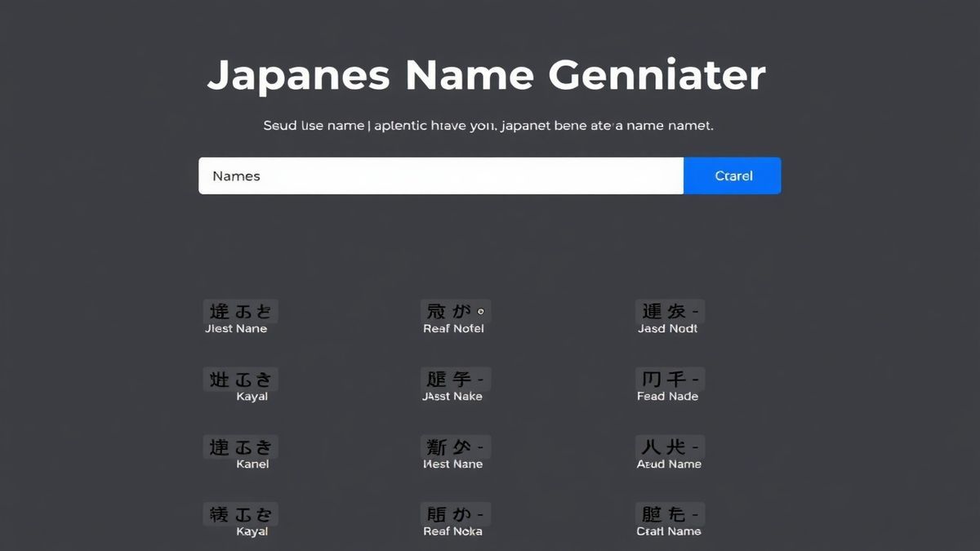Click the kanji chip above Jasd Nodt
This screenshot has height=551, width=980.
coord(670,311)
